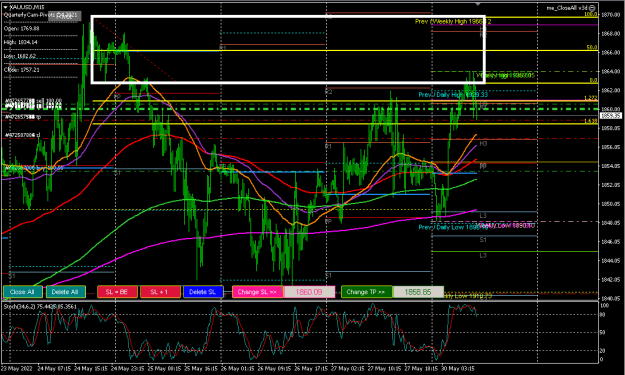
Task: Click the me_CloseAll expert advisor face icon
Action: (x=593, y=8)
